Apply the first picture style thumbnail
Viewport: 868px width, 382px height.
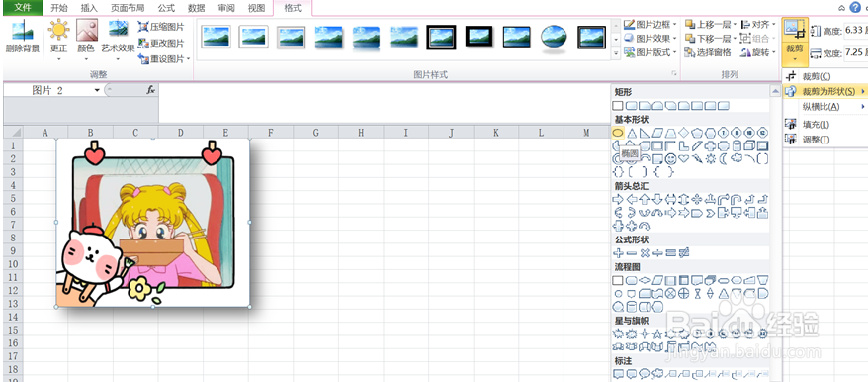click(216, 37)
